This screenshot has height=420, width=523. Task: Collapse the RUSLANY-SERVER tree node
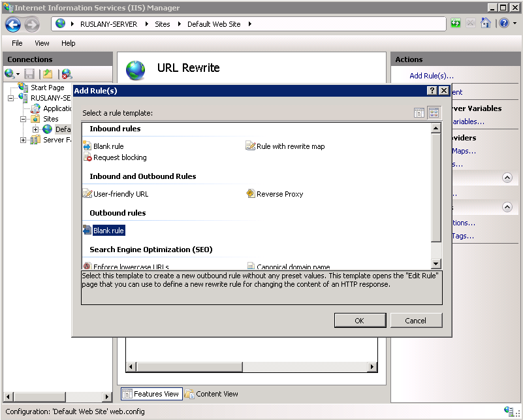10,97
